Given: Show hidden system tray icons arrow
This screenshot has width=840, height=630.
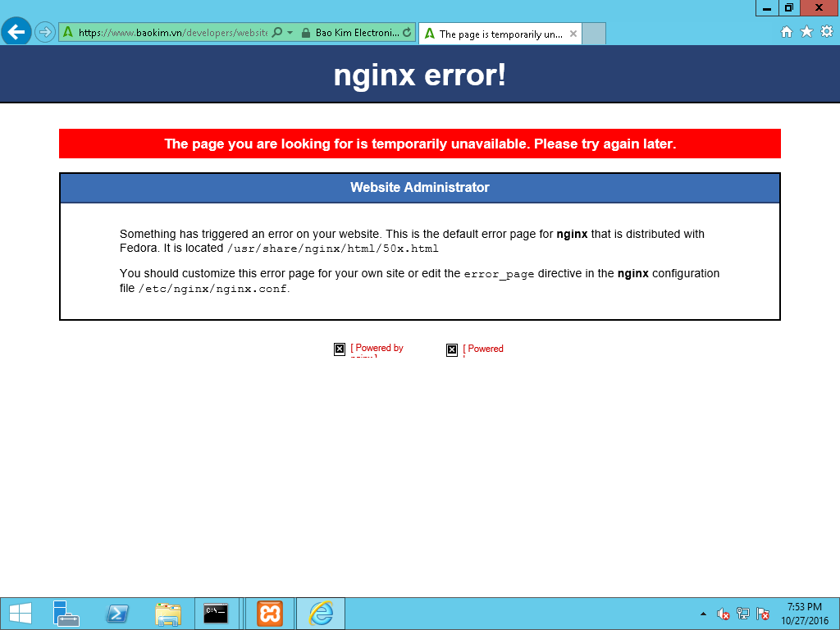Looking at the screenshot, I should pyautogui.click(x=703, y=614).
